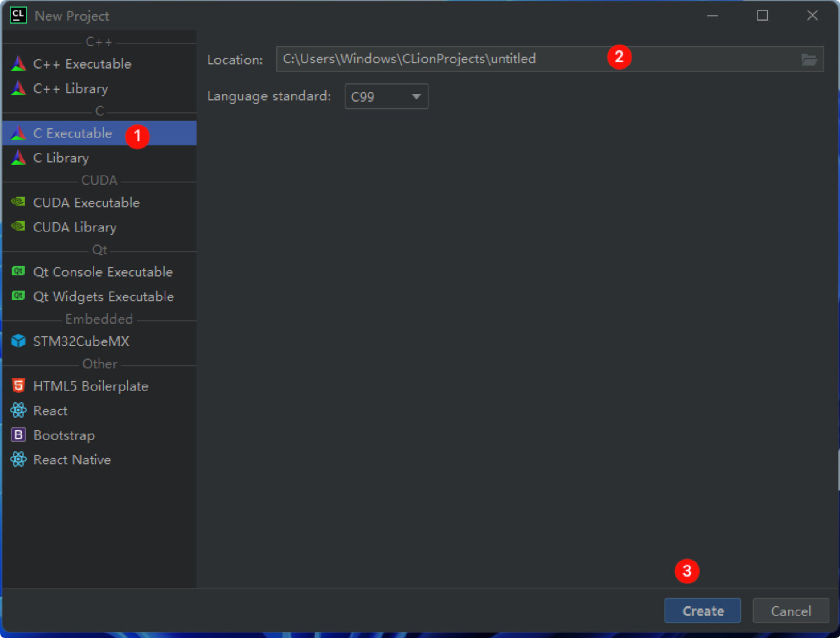Screen dimensions: 840x638
Task: Choose CUDA Library project type
Action: (x=74, y=227)
